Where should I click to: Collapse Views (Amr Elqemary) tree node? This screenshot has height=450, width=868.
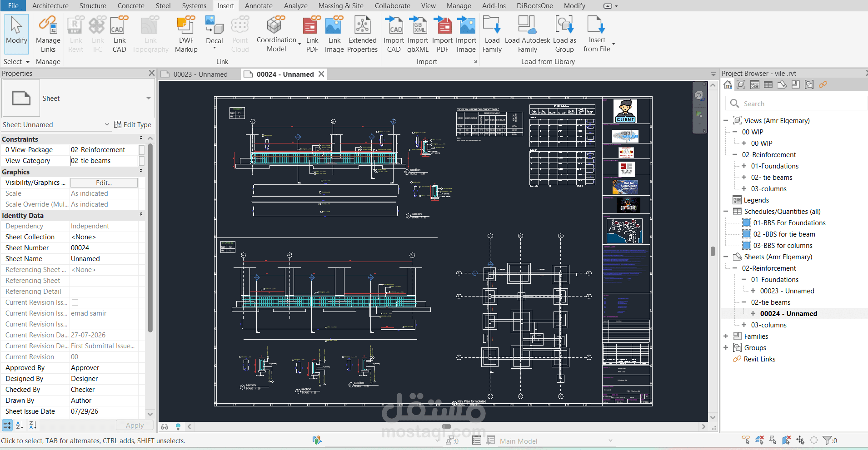tap(726, 120)
